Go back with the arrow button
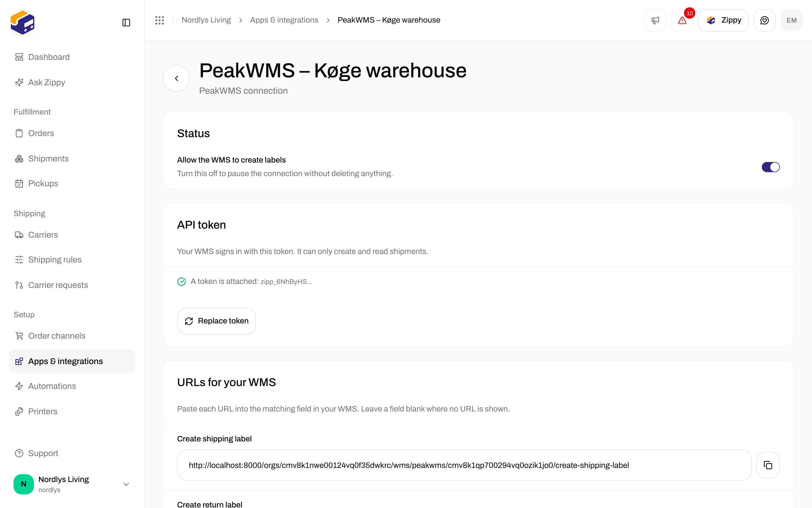812x508 pixels. coord(176,78)
